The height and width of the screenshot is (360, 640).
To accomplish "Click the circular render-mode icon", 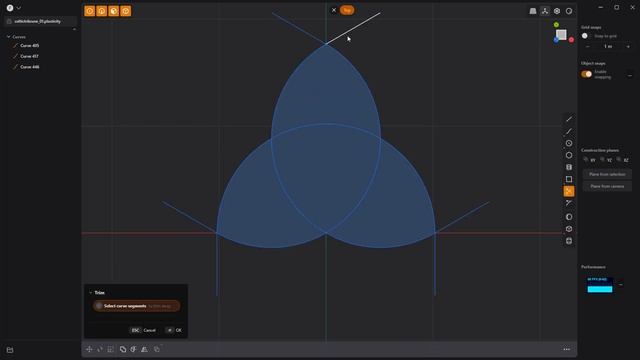I will tap(569, 11).
